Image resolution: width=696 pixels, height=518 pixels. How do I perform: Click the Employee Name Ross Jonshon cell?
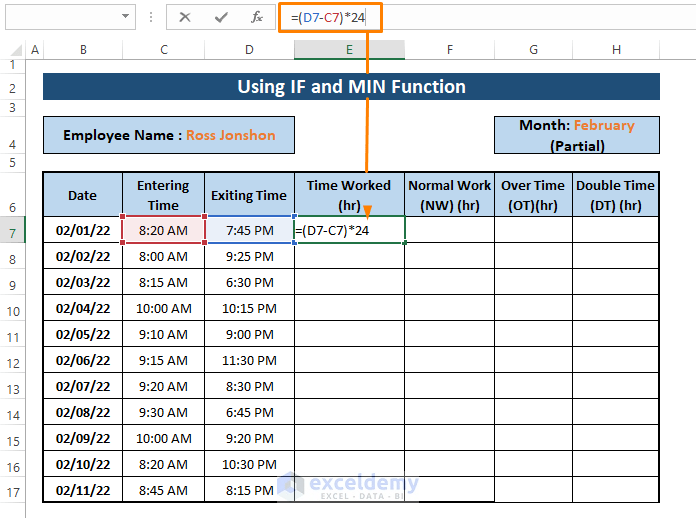pyautogui.click(x=169, y=135)
